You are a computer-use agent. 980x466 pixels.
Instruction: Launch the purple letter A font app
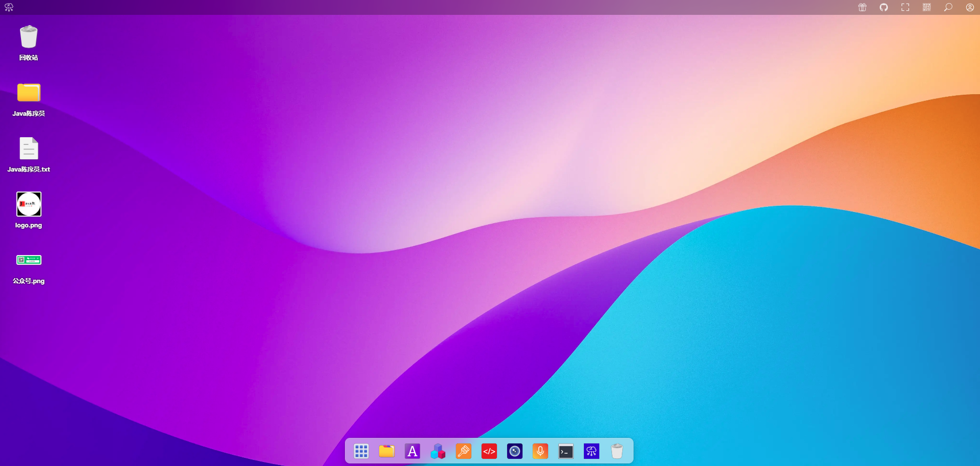pyautogui.click(x=412, y=451)
